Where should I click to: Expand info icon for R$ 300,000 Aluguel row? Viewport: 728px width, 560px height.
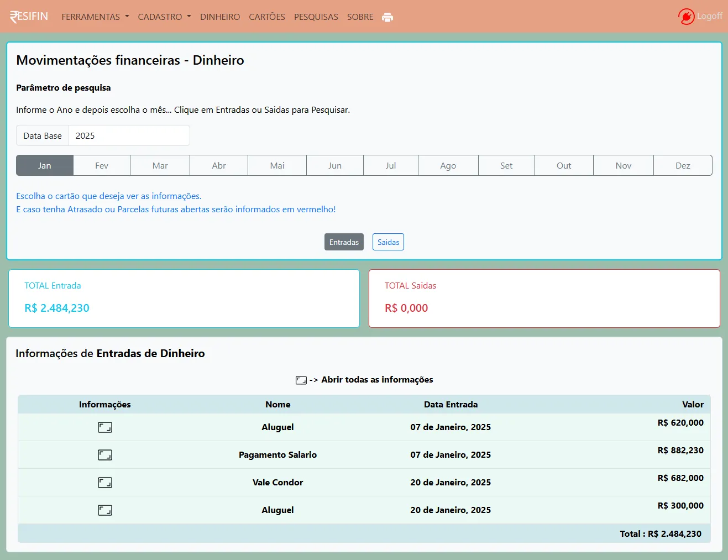coord(105,510)
